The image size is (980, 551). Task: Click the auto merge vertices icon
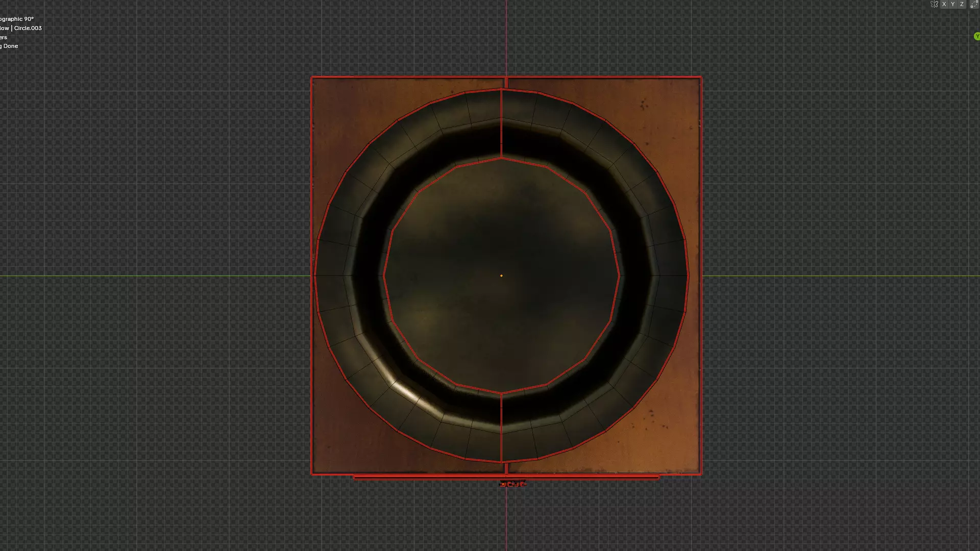point(973,4)
